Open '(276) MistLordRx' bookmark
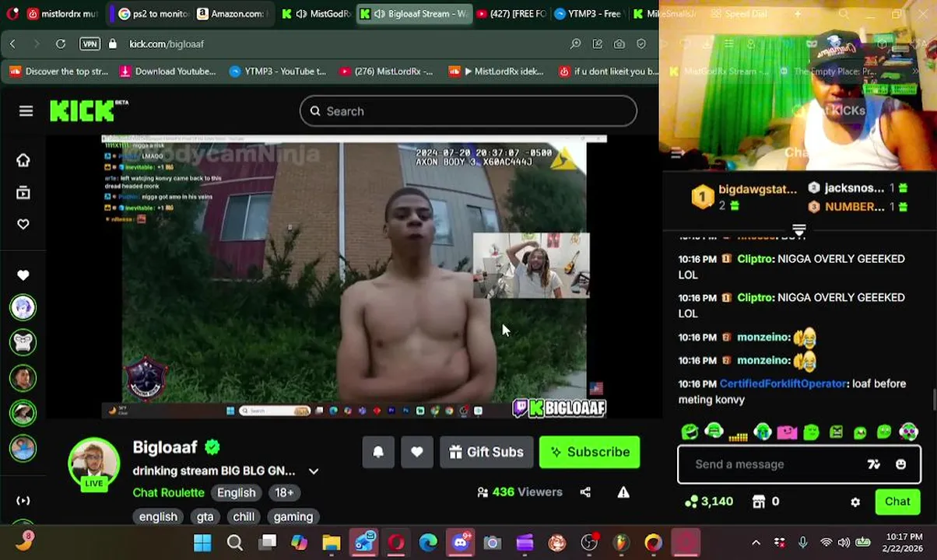Viewport: 937px width, 560px height. pyautogui.click(x=386, y=72)
